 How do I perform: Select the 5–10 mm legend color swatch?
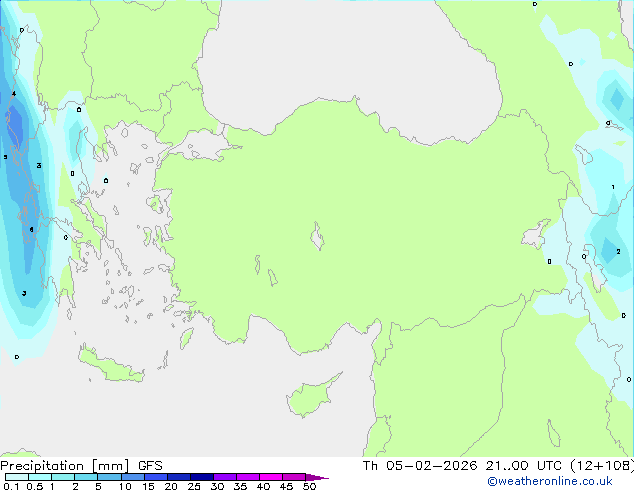pos(109,477)
